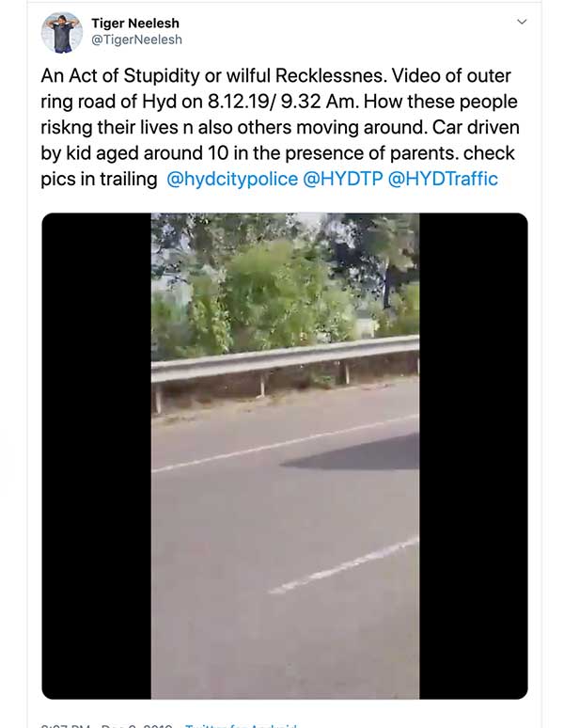Click the left black bar of the video

click(x=96, y=455)
